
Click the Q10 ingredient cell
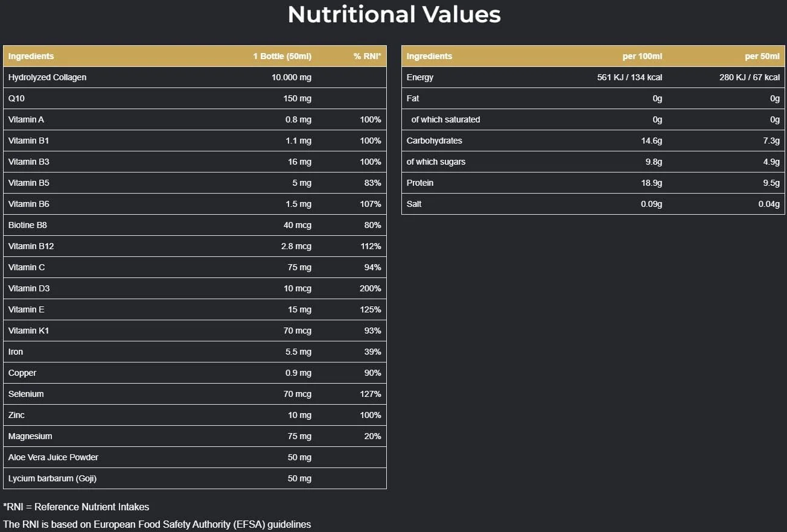point(16,98)
